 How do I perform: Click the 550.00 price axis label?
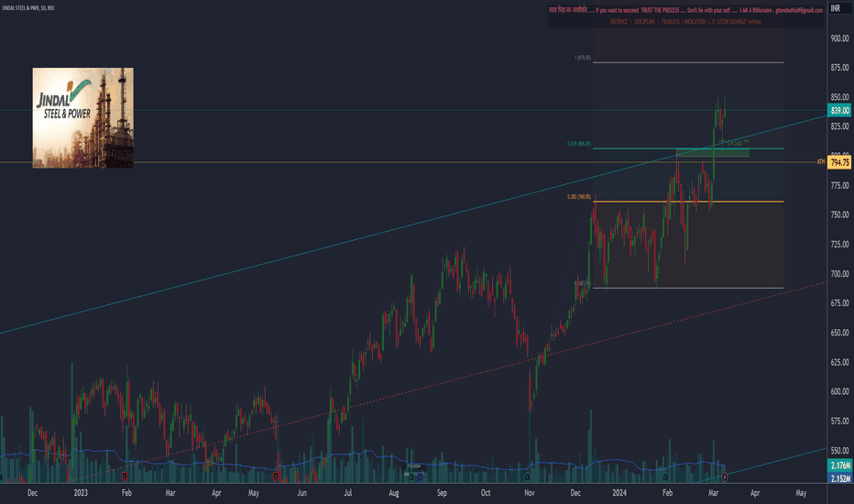pyautogui.click(x=839, y=451)
